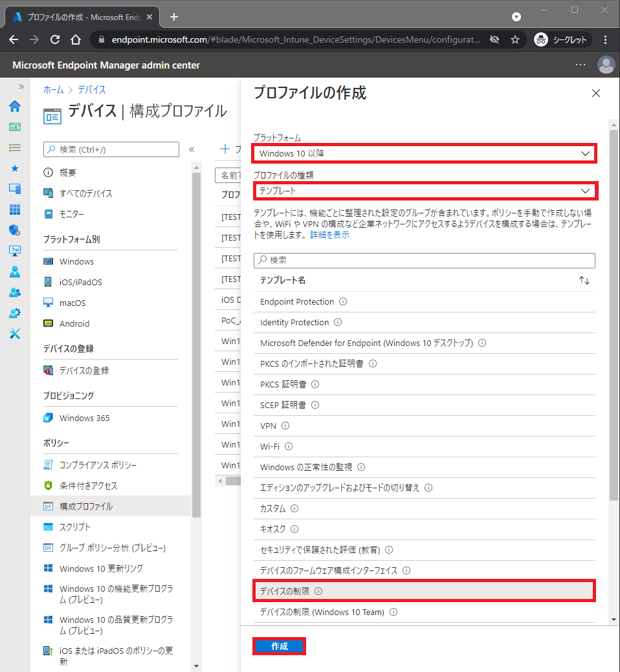The width and height of the screenshot is (620, 672).
Task: Click the 検索 (Ctrl+/) menu search box
Action: [x=111, y=149]
